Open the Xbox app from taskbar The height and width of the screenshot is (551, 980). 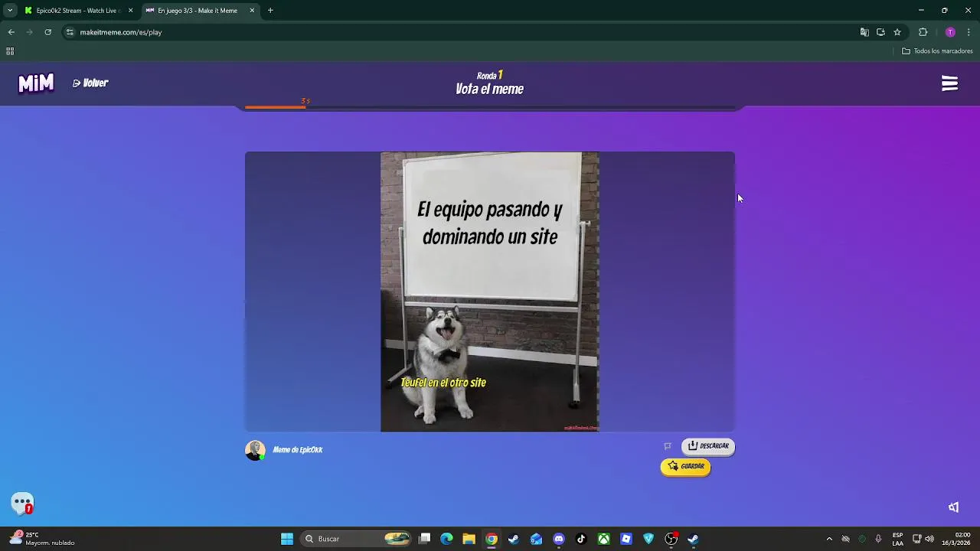604,539
